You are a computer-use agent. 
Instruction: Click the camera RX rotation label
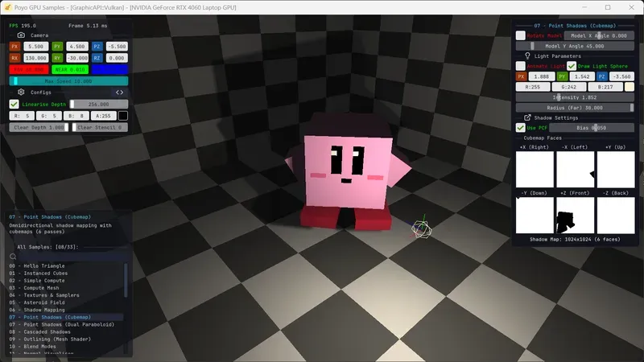coord(14,58)
